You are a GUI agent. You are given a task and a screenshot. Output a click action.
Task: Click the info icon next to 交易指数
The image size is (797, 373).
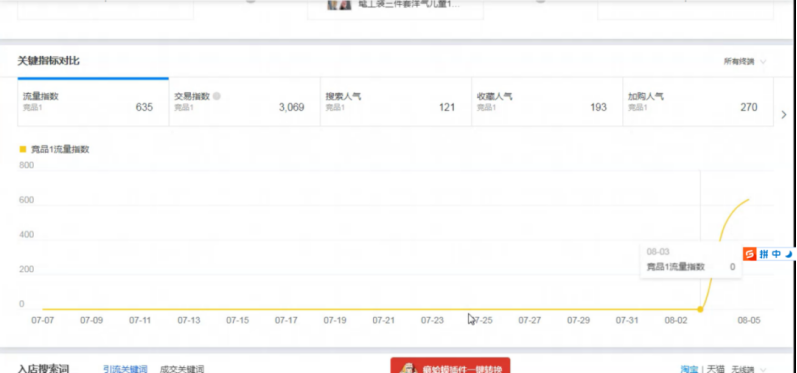[x=217, y=96]
